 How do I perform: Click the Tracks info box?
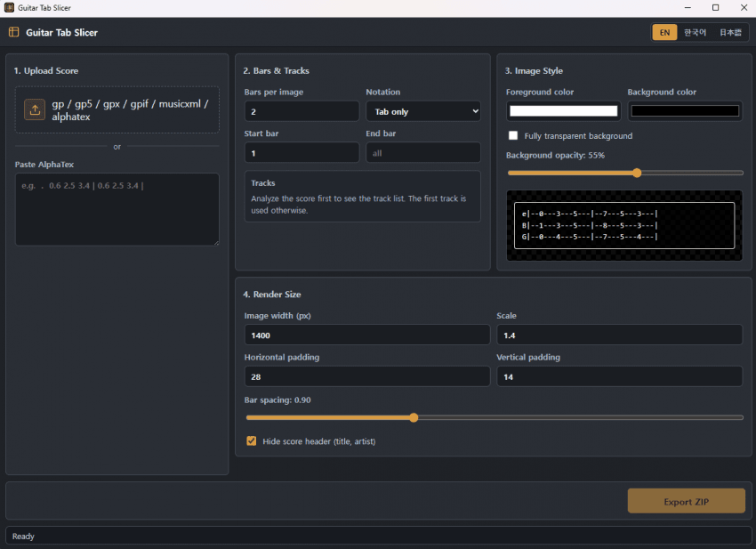pyautogui.click(x=362, y=197)
